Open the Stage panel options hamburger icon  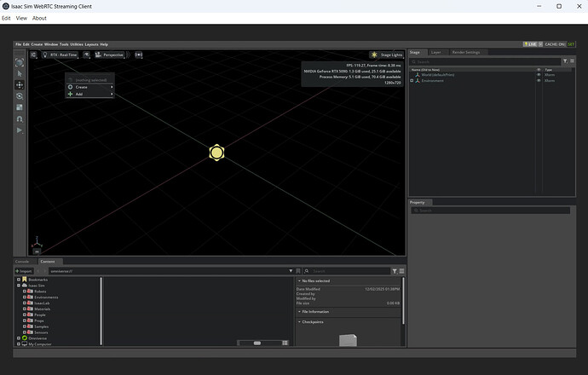click(573, 61)
